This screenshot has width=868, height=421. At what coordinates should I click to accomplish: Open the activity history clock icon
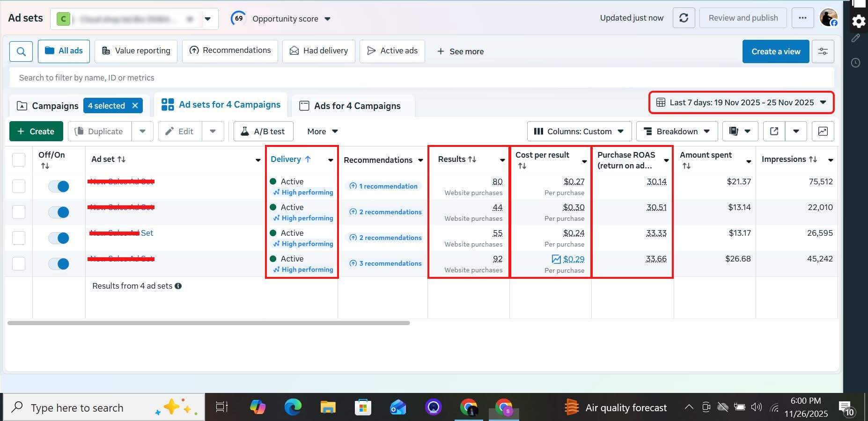tap(855, 63)
